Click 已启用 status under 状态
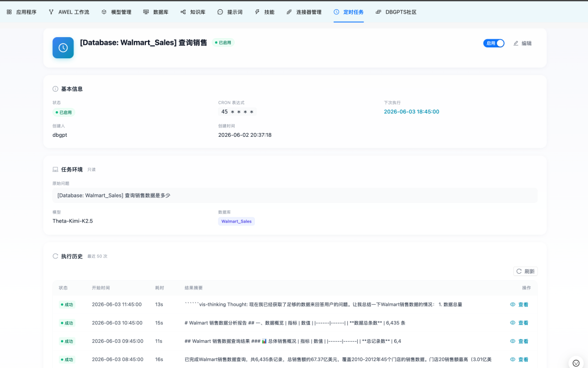Image resolution: width=588 pixels, height=368 pixels. (64, 112)
